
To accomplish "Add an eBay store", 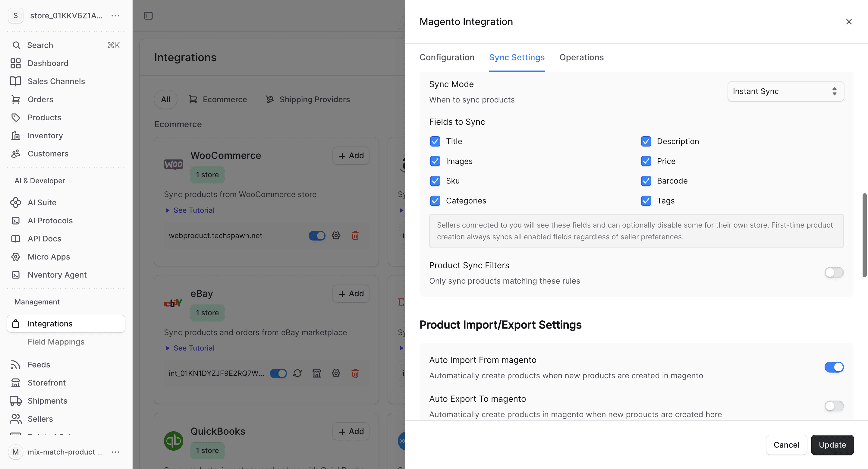I will point(351,294).
